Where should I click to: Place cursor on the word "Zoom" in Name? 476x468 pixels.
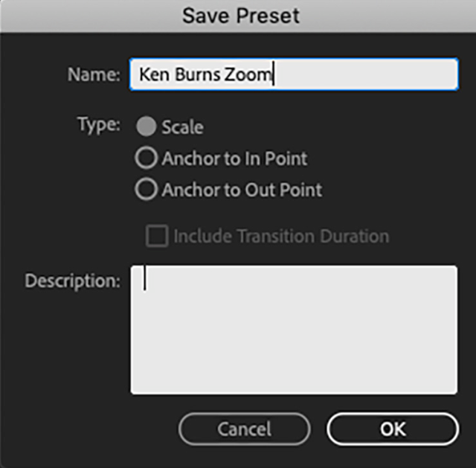click(248, 74)
